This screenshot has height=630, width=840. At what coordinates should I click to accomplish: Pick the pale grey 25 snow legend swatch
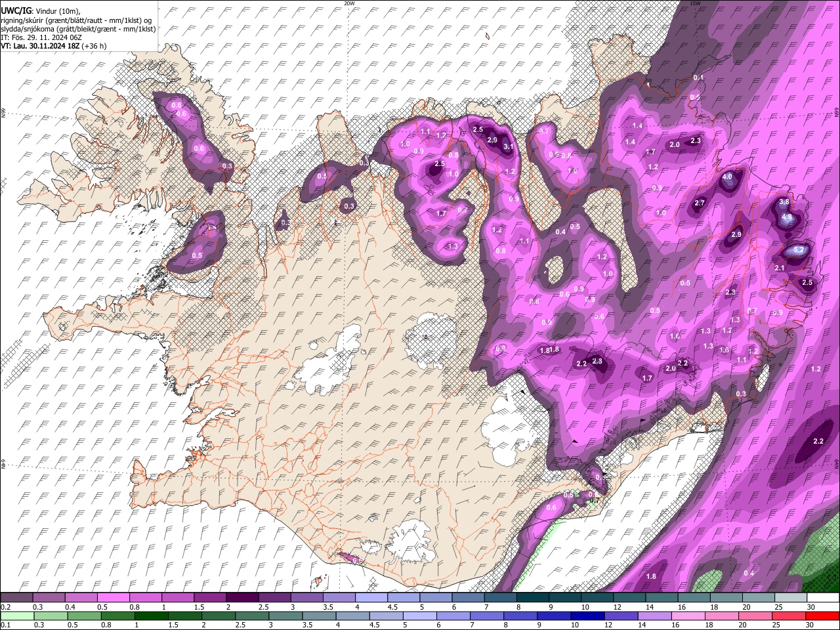791,598
